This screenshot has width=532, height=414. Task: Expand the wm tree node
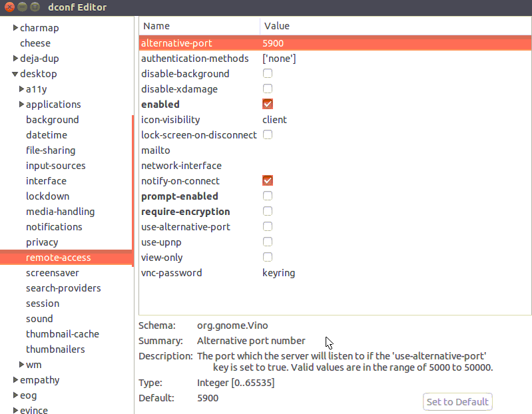pos(21,365)
